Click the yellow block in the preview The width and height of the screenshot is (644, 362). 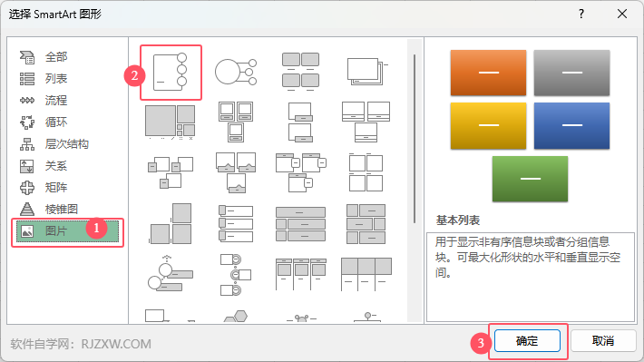coord(488,125)
